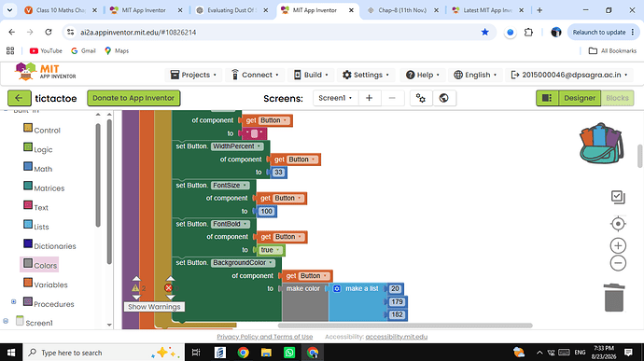Collapse the Screen1 tree node

[x=6, y=321]
